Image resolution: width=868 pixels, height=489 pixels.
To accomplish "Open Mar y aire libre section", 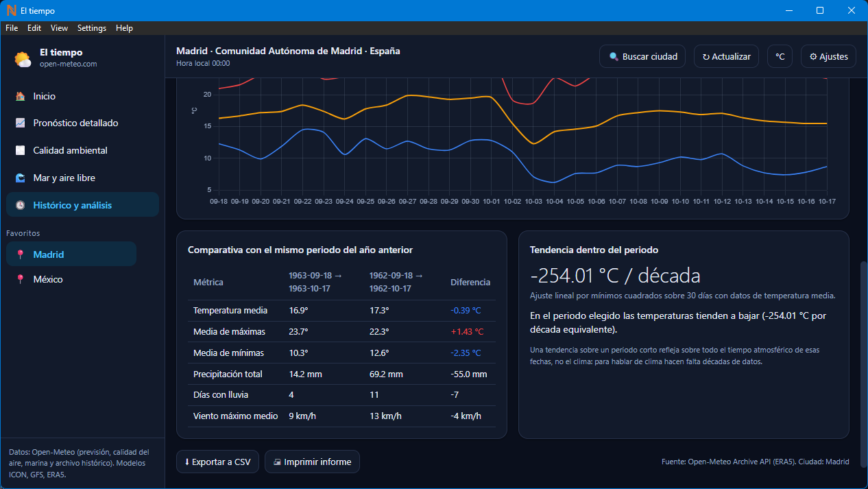I will (82, 178).
